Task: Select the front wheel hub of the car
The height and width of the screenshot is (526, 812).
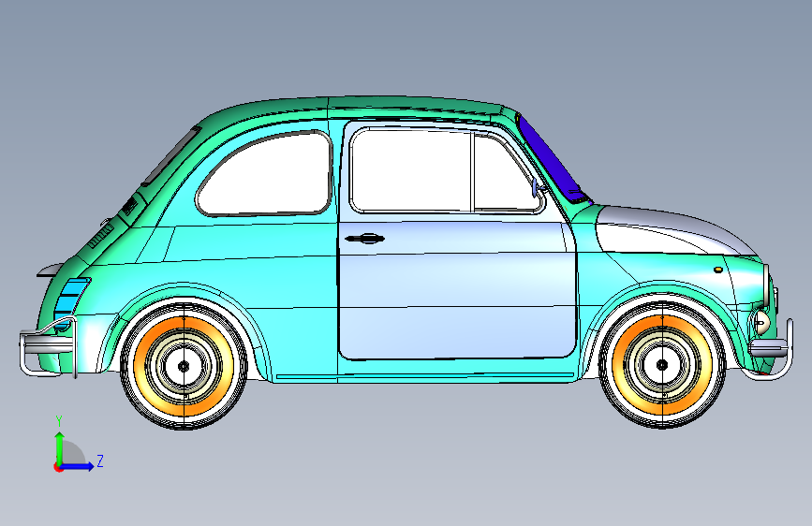Action: (662, 365)
